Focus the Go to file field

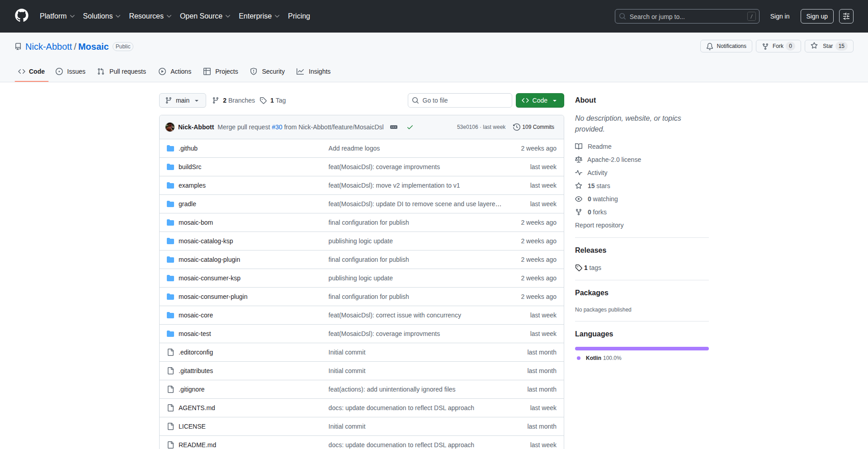click(460, 100)
